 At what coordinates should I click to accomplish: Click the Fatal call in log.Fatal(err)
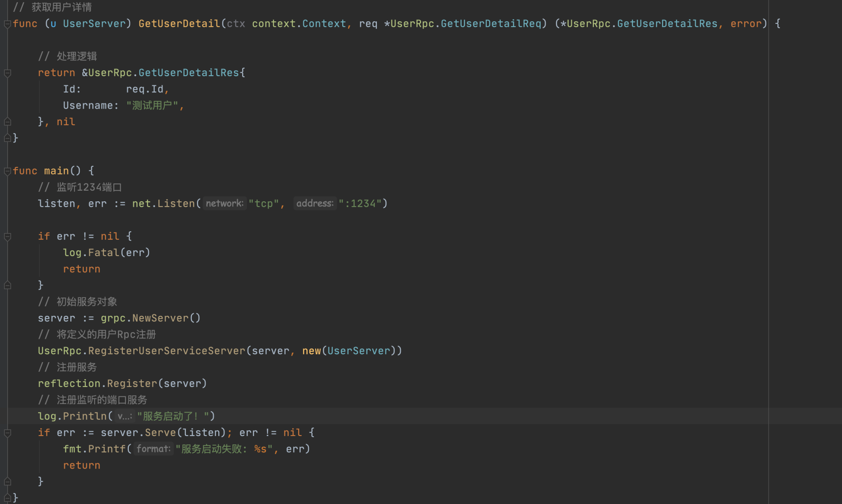[x=104, y=253]
